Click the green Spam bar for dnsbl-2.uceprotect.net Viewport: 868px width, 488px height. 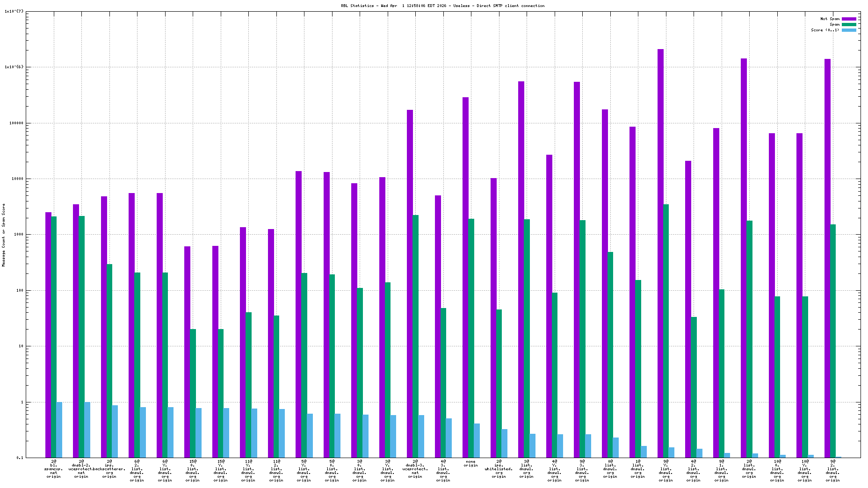click(82, 337)
